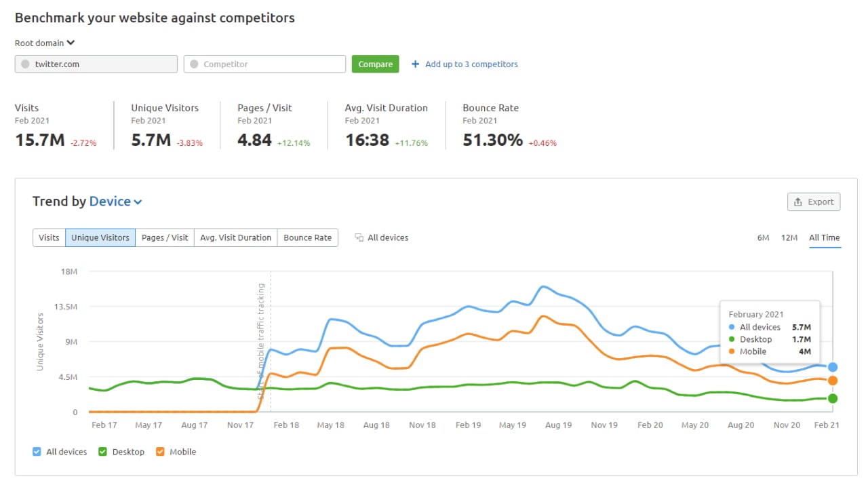Viewport: 868px width, 481px height.
Task: Click the Unique Visitors 5.7M metric value
Action: (x=151, y=140)
